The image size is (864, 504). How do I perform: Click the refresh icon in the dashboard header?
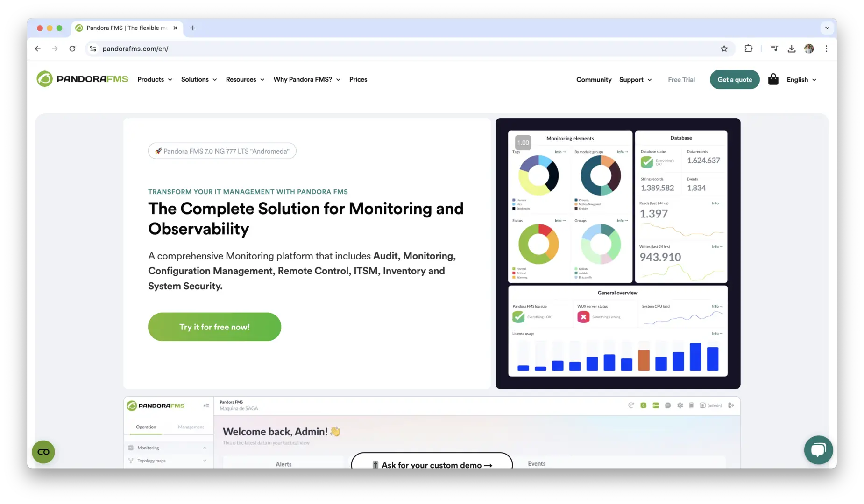(631, 406)
